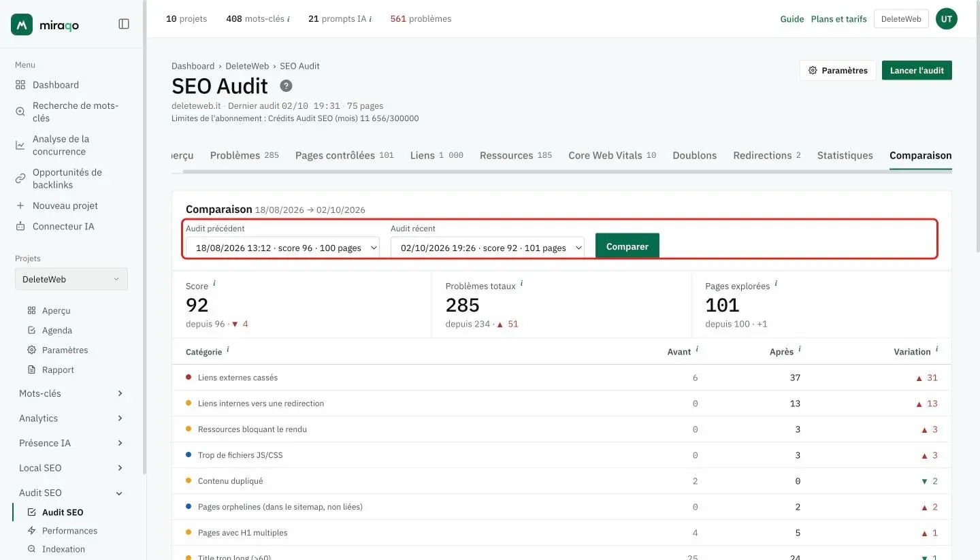Open the Guide link

point(792,19)
